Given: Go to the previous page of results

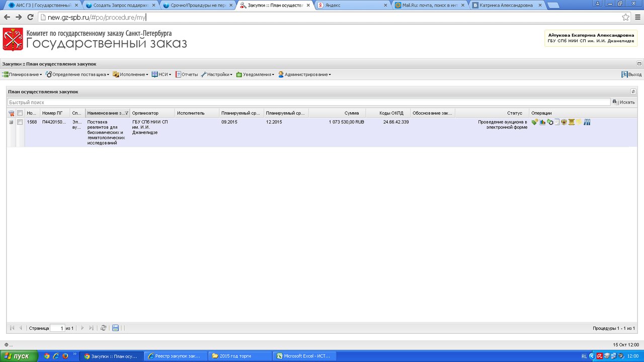Looking at the screenshot, I should pyautogui.click(x=21, y=328).
